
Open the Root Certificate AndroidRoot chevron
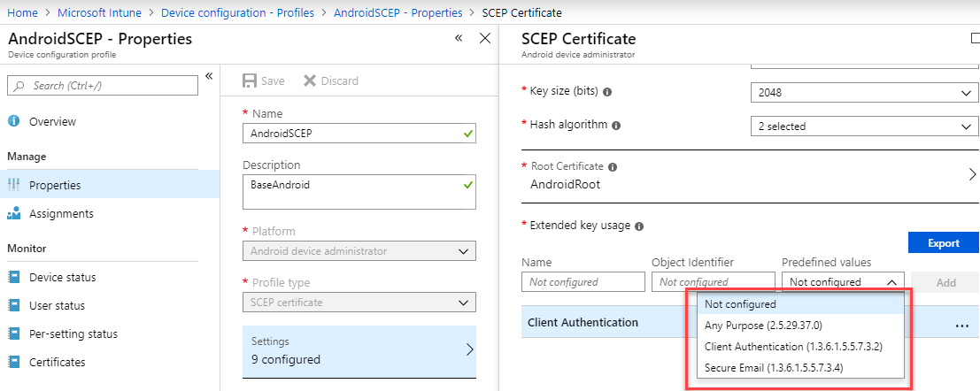(972, 173)
